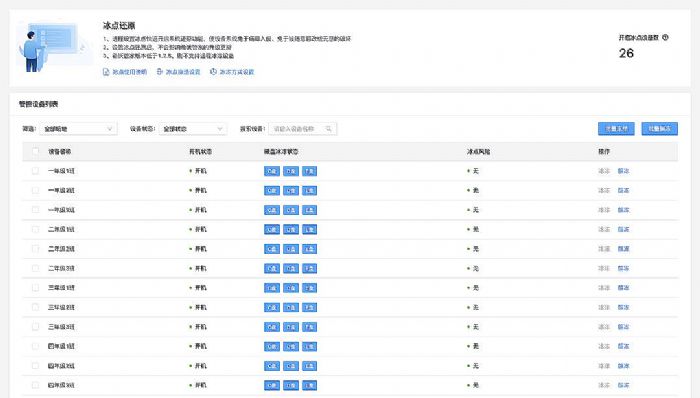Open the 冰冻方式设置 clock icon
700x398 pixels.
pos(213,71)
